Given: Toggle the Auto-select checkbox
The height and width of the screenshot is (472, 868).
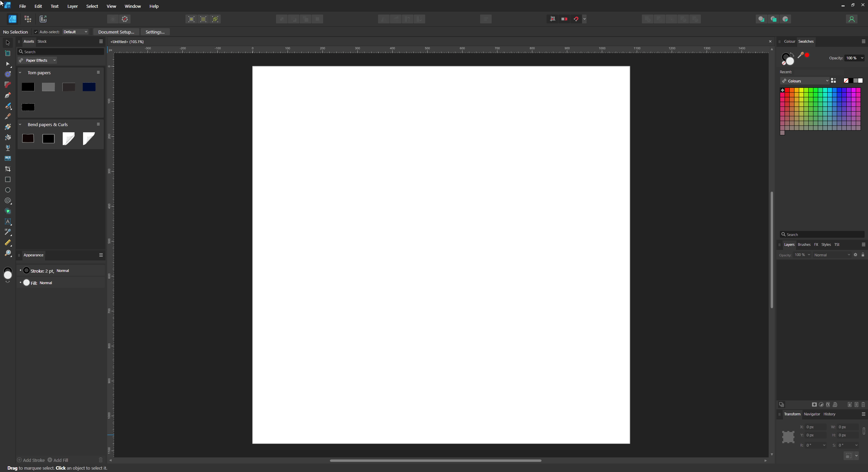Looking at the screenshot, I should coord(36,32).
